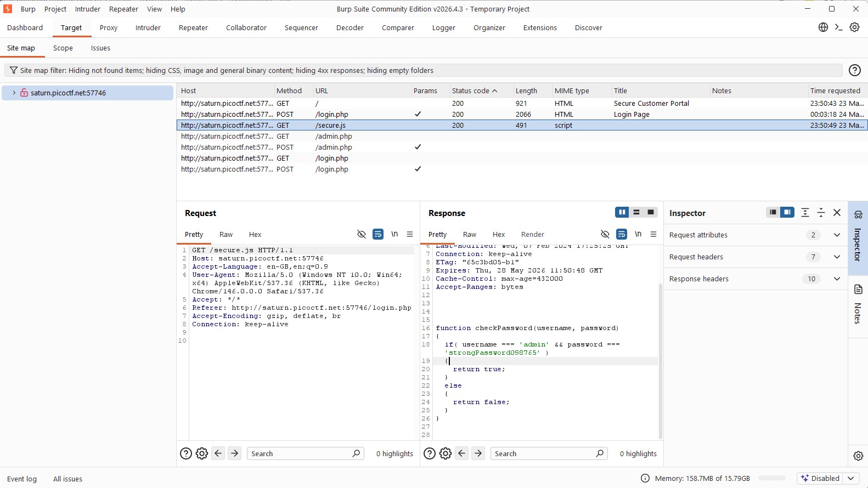The width and height of the screenshot is (868, 488).
Task: Open the Burp menu
Action: (28, 9)
